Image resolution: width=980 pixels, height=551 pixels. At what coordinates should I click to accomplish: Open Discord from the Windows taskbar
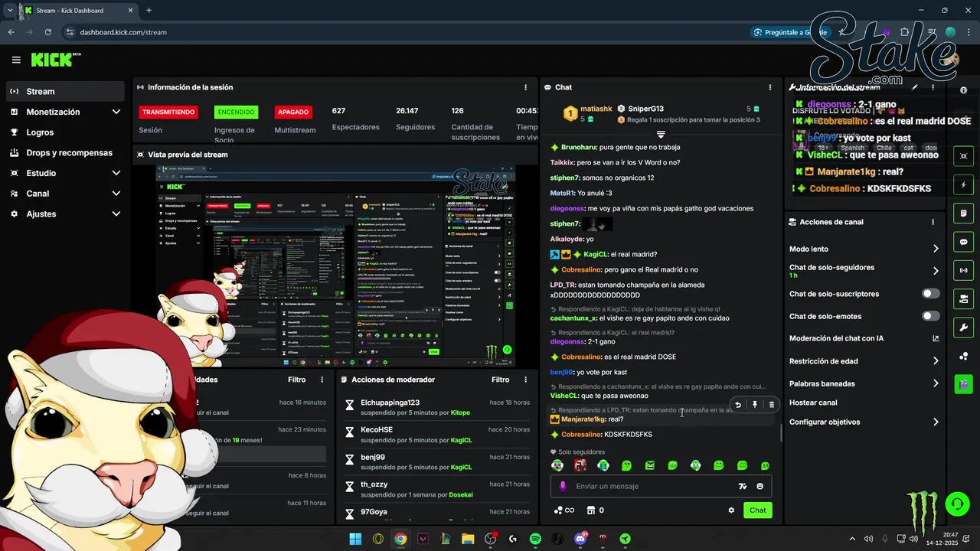(x=580, y=539)
